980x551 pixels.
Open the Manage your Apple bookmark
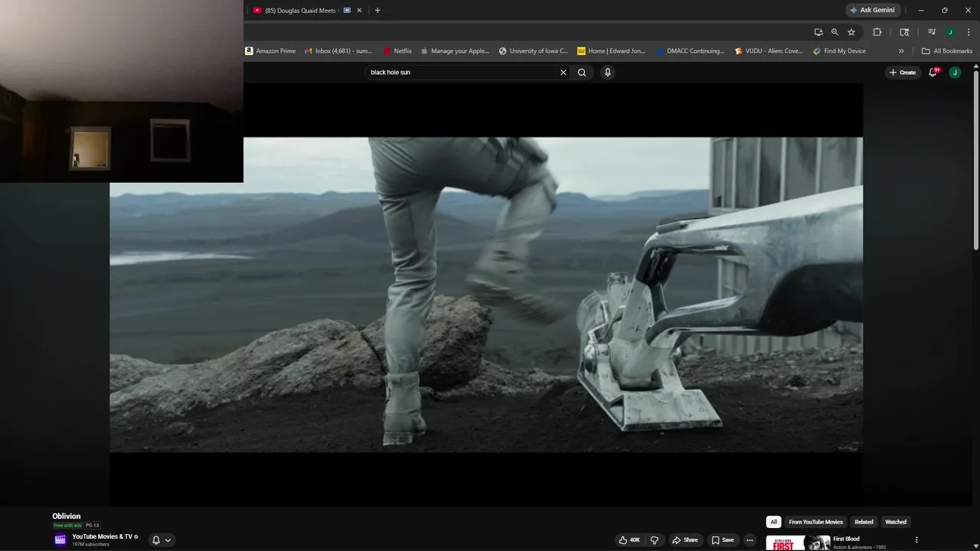(x=455, y=51)
